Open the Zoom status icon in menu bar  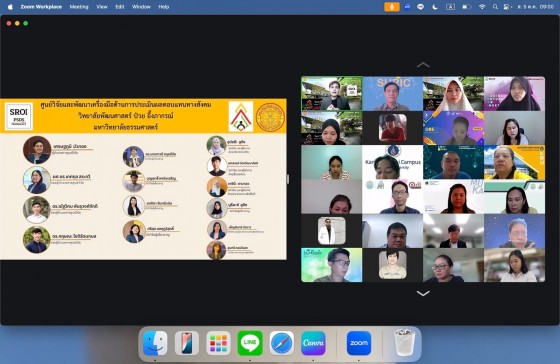click(407, 7)
